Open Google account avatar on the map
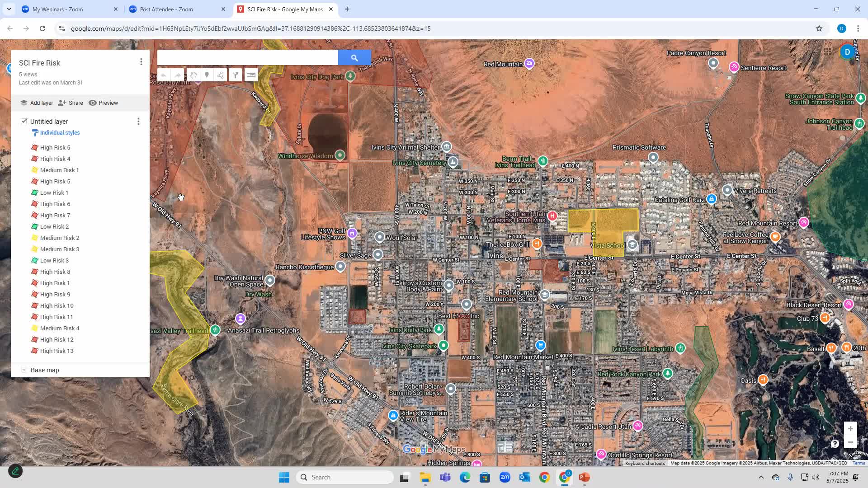The image size is (868, 488). click(848, 52)
